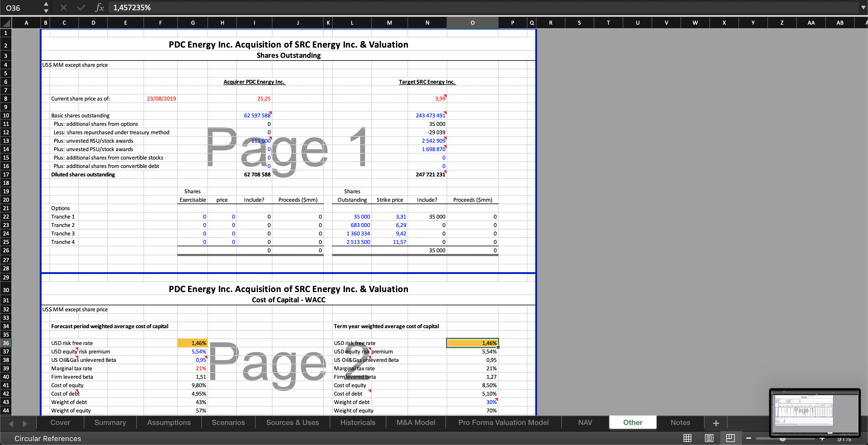The image size is (868, 445).
Task: Click the zoom out minus button
Action: click(749, 438)
